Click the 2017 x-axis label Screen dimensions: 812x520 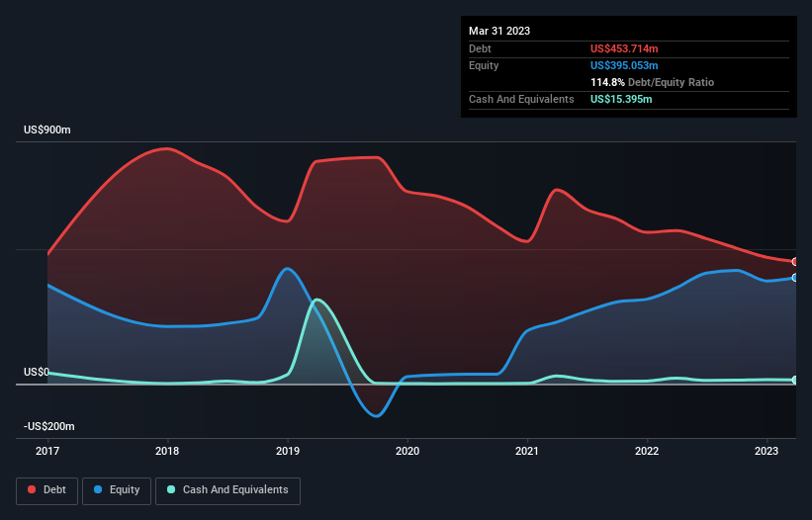coord(47,451)
